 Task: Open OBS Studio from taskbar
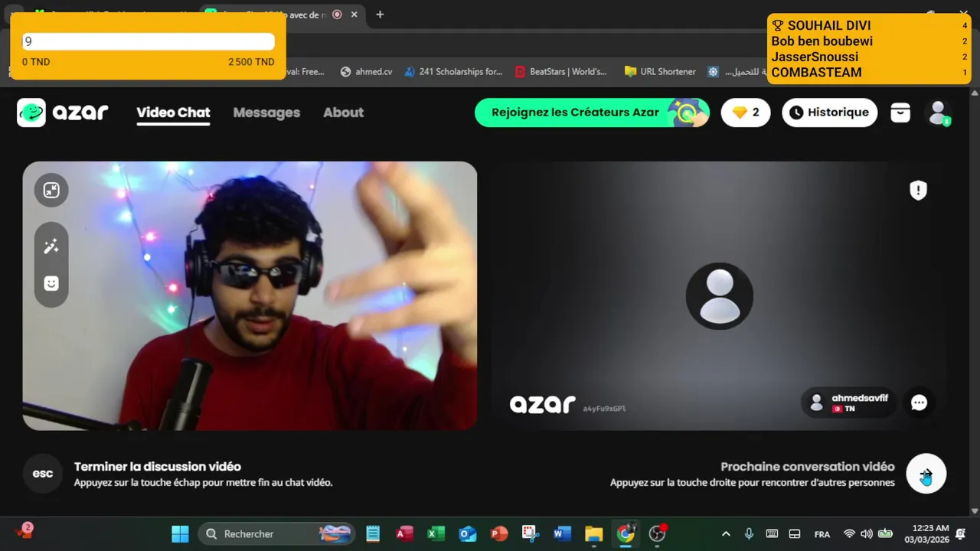(657, 533)
